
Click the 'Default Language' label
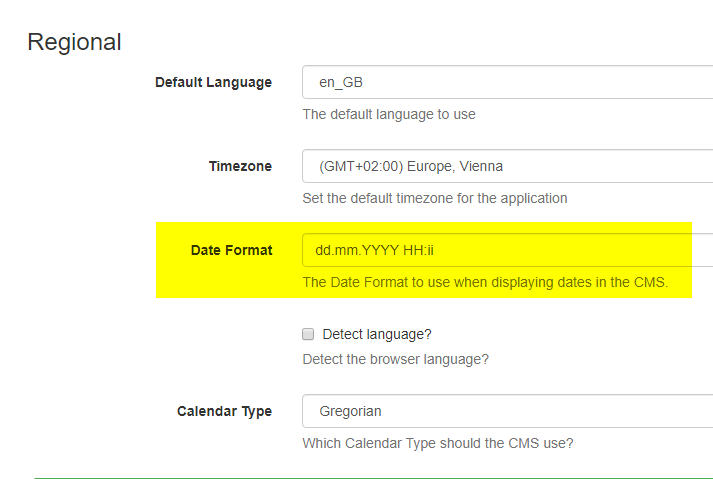[213, 82]
